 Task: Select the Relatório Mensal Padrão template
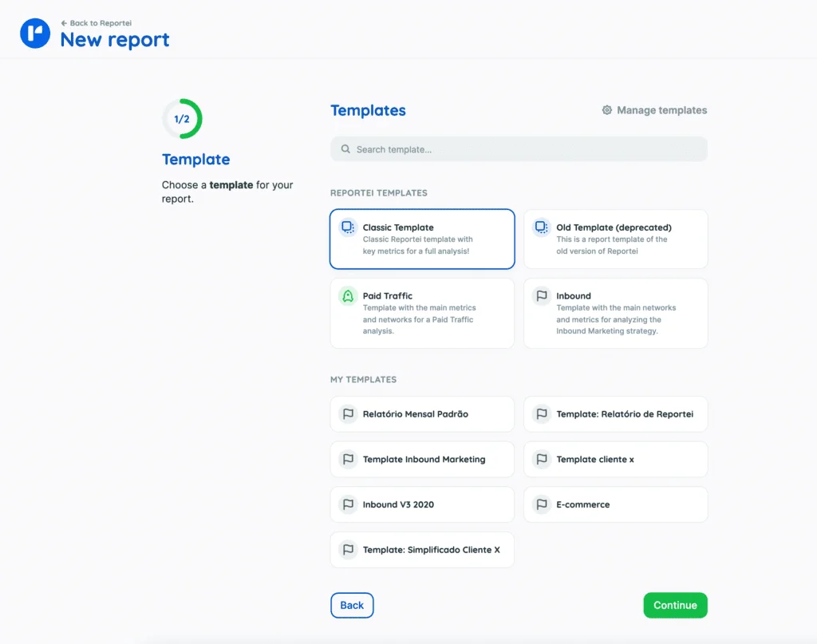pyautogui.click(x=422, y=414)
